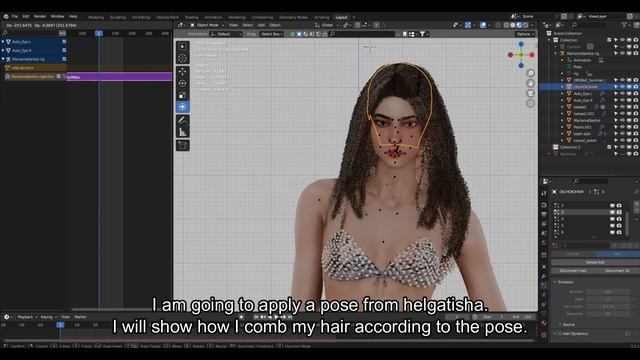Image resolution: width=640 pixels, height=360 pixels.
Task: Open the Object Data properties tab
Action: coord(544,313)
